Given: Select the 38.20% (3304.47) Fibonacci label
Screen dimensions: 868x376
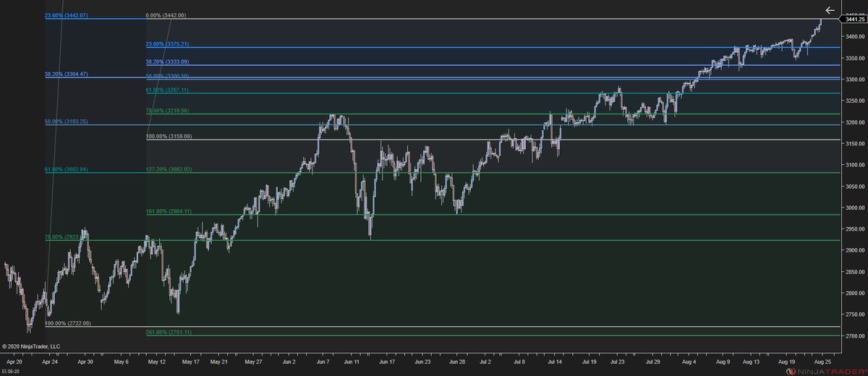Looking at the screenshot, I should [x=67, y=74].
